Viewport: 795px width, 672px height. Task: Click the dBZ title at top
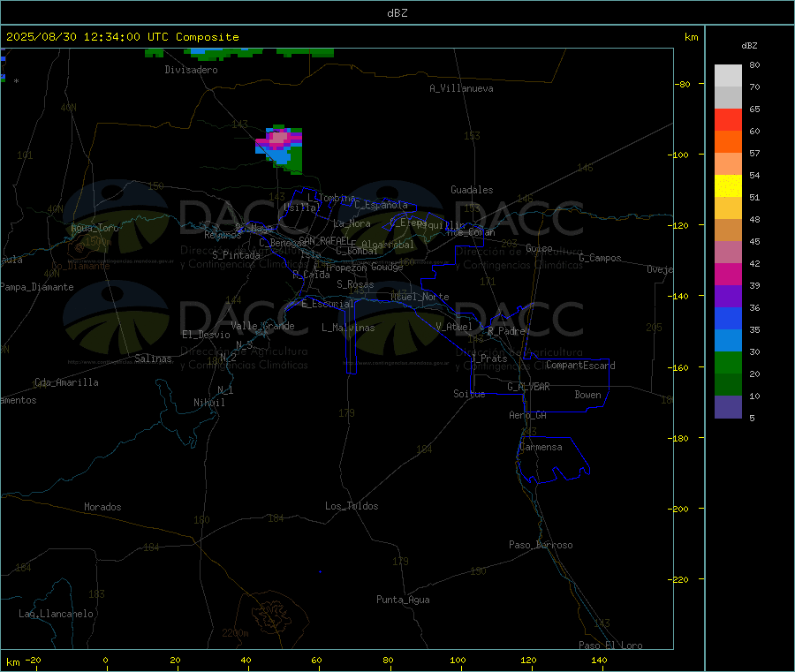click(397, 13)
